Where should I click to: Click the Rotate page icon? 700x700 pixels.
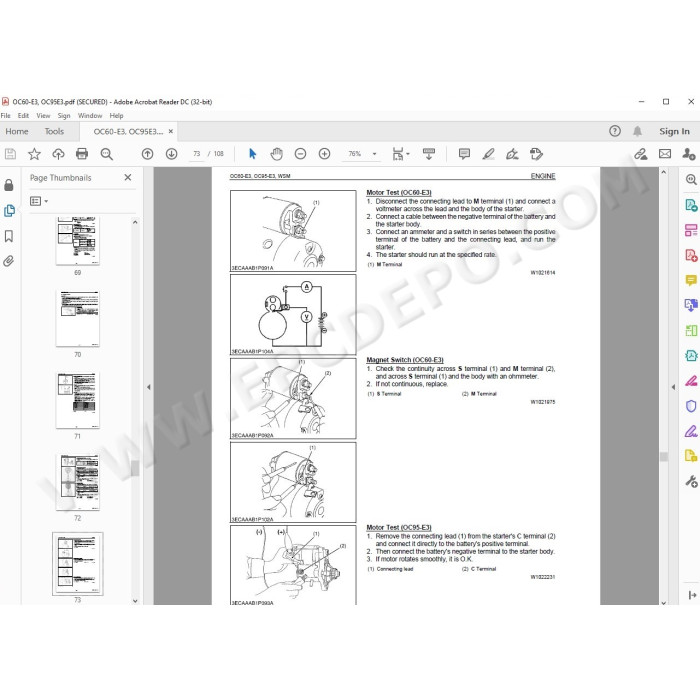pyautogui.click(x=536, y=154)
